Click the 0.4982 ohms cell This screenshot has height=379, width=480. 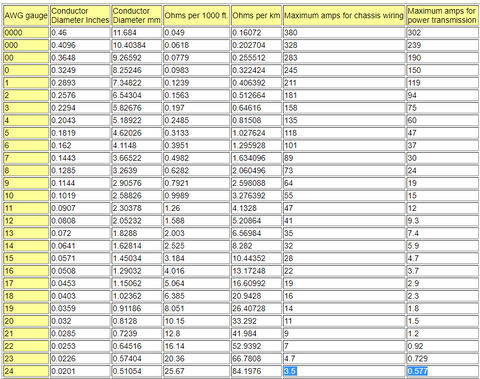(x=196, y=158)
